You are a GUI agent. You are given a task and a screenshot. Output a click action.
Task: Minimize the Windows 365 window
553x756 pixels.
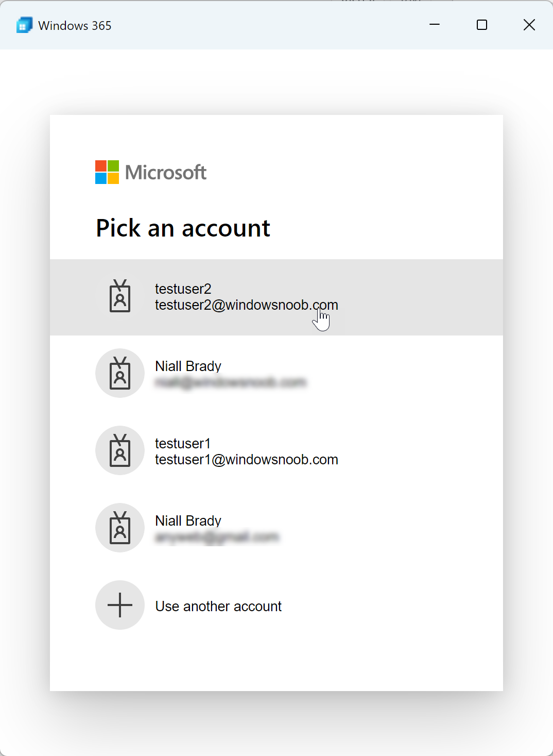[x=435, y=25]
